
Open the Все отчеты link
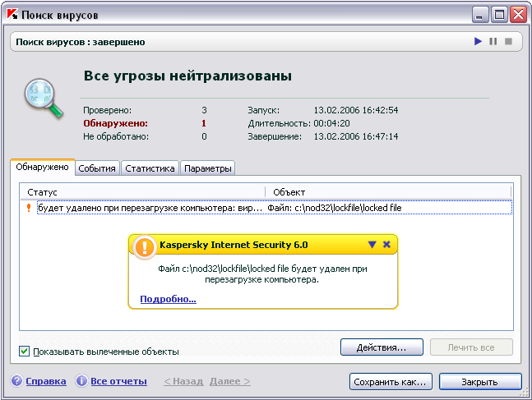[x=118, y=381]
